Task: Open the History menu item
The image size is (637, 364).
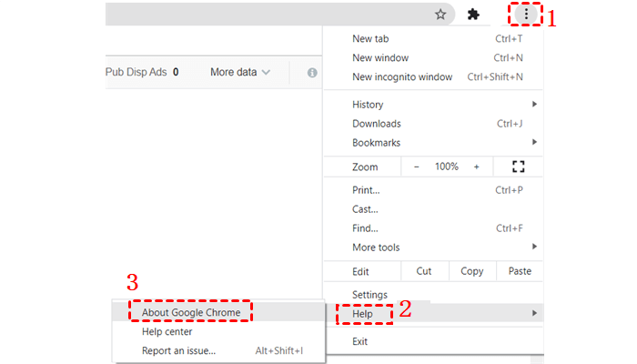Action: point(433,105)
